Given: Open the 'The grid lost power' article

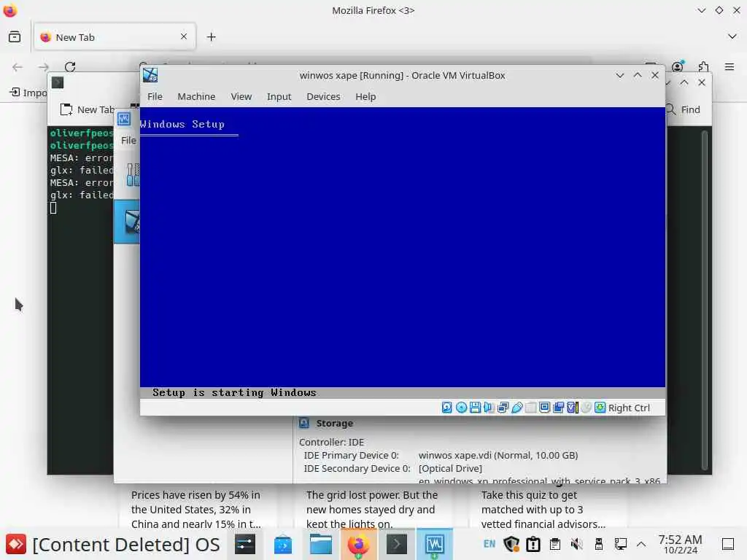Looking at the screenshot, I should point(371,510).
